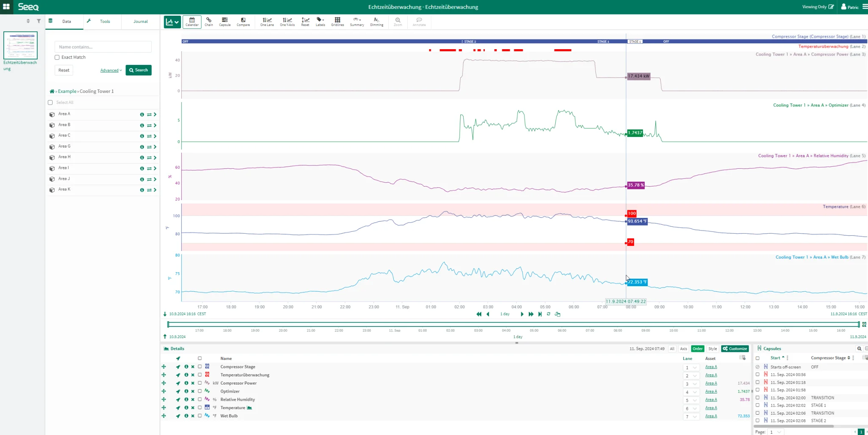Screen dimensions: 868x435
Task: Select the Calendar view tool
Action: click(x=192, y=22)
